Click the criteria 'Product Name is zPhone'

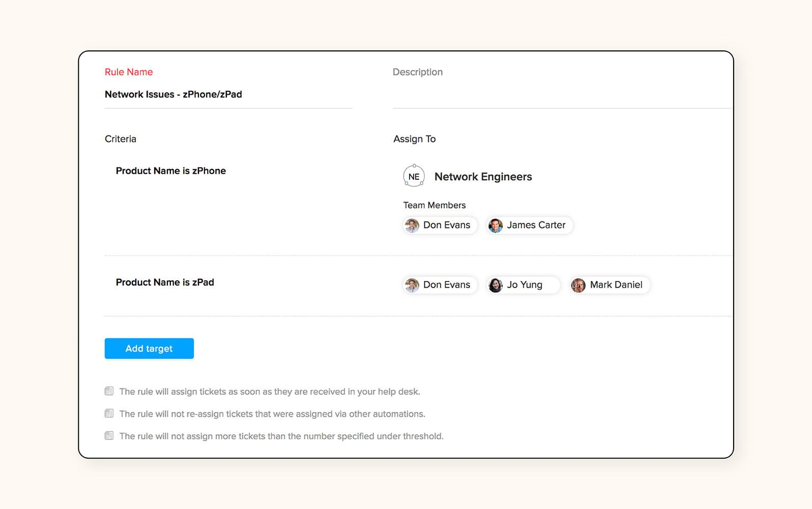171,171
